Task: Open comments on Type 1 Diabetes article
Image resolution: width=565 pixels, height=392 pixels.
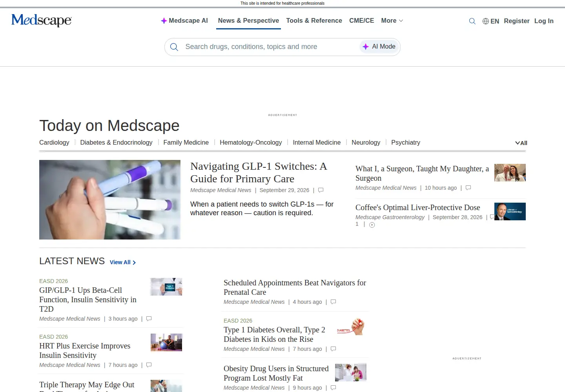Action: [333, 349]
